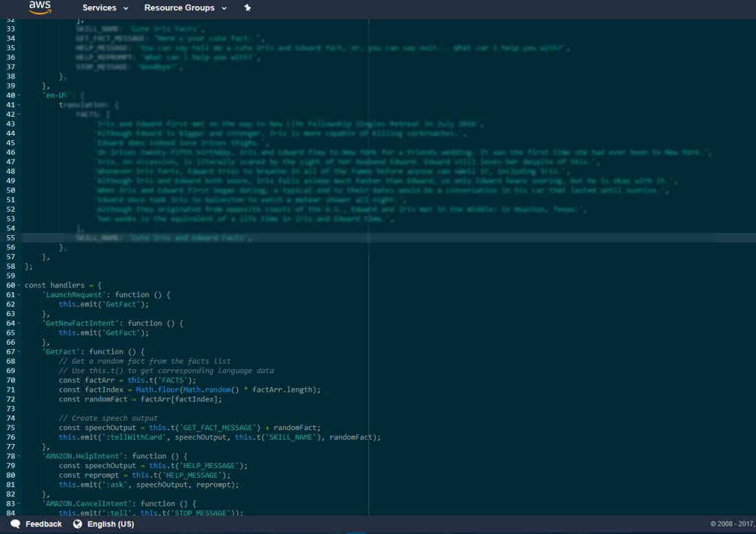Viewport: 756px width, 534px height.
Task: Open the Services dropdown menu
Action: pyautogui.click(x=105, y=8)
